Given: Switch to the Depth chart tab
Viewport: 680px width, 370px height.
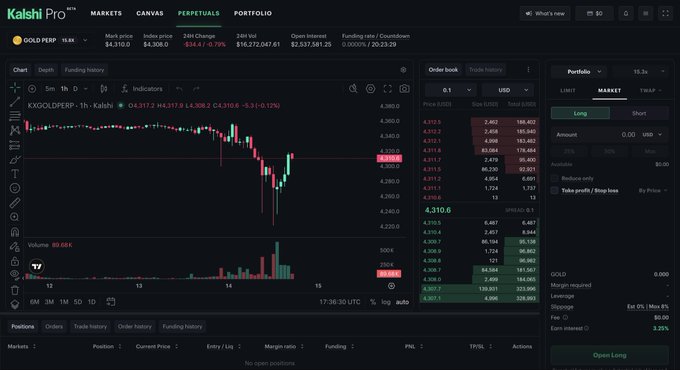Looking at the screenshot, I should pyautogui.click(x=46, y=70).
